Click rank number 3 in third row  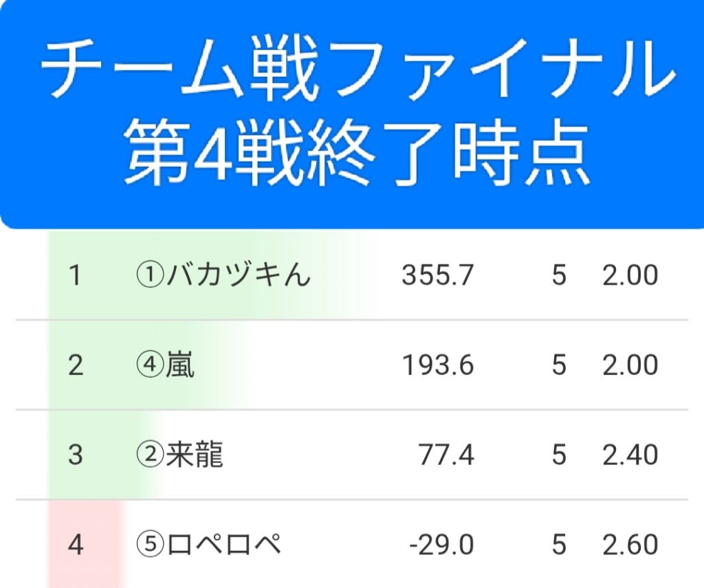[76, 455]
